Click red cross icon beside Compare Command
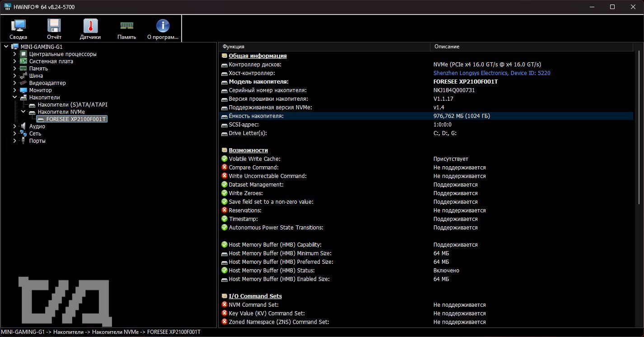 coord(224,168)
